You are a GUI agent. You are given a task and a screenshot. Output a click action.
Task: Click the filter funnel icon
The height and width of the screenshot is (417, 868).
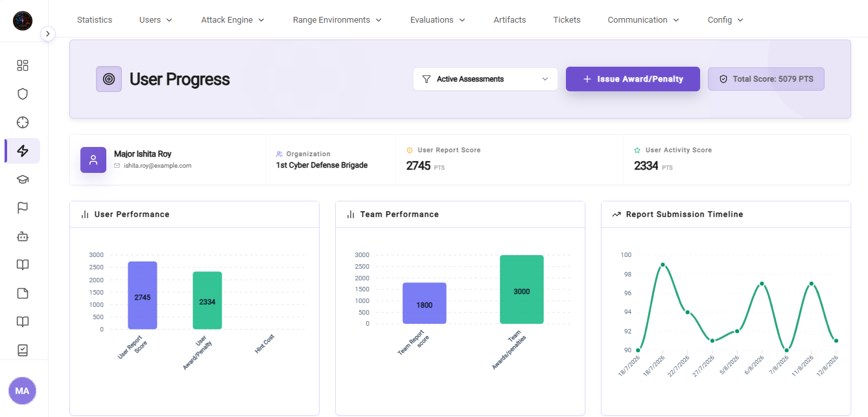click(427, 79)
